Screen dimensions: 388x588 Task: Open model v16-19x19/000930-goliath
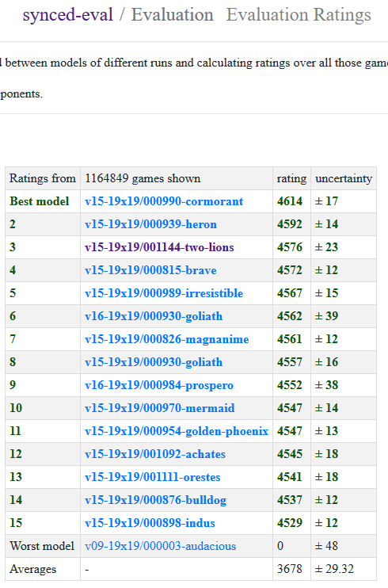tap(154, 316)
